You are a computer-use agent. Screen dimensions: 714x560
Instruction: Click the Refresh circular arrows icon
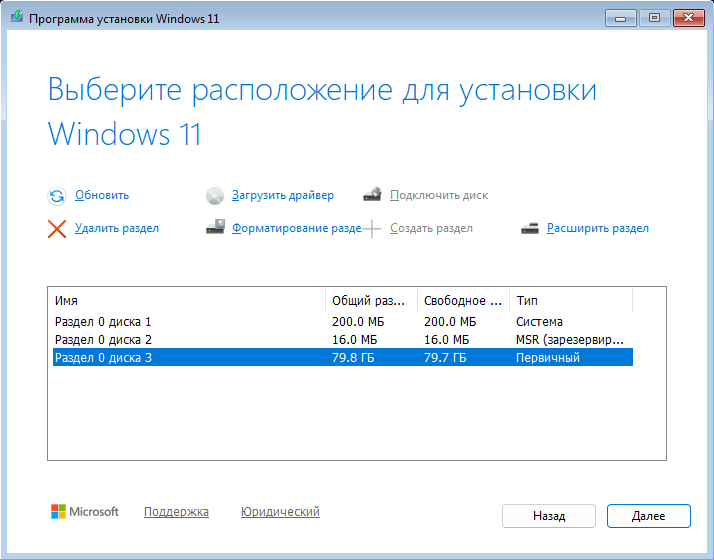point(57,196)
